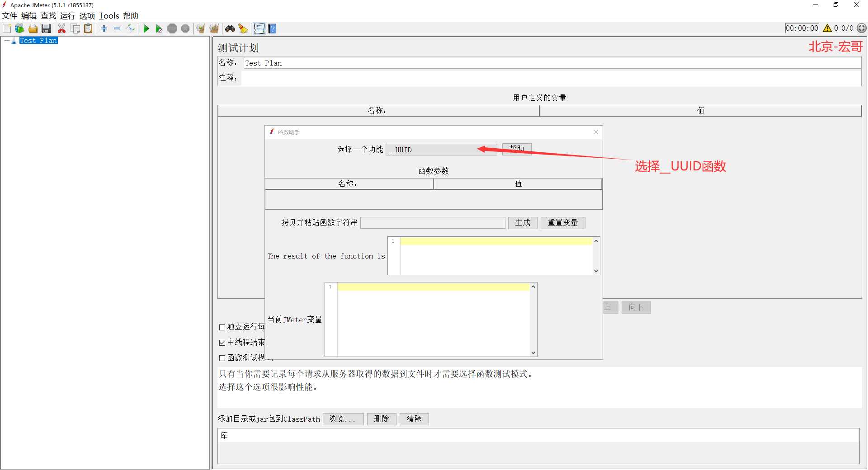Screen dimensions: 868x470
Task: Open the Templates icon in the toolbar
Action: click(19, 28)
